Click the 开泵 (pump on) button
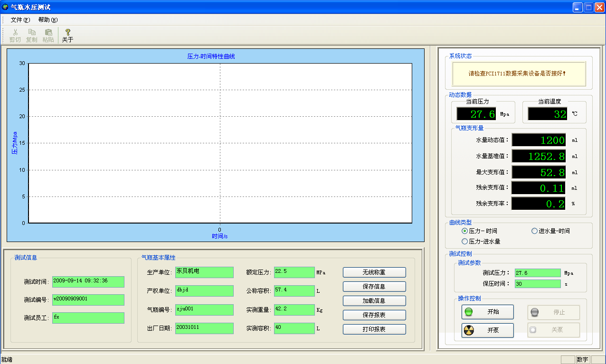 487,330
